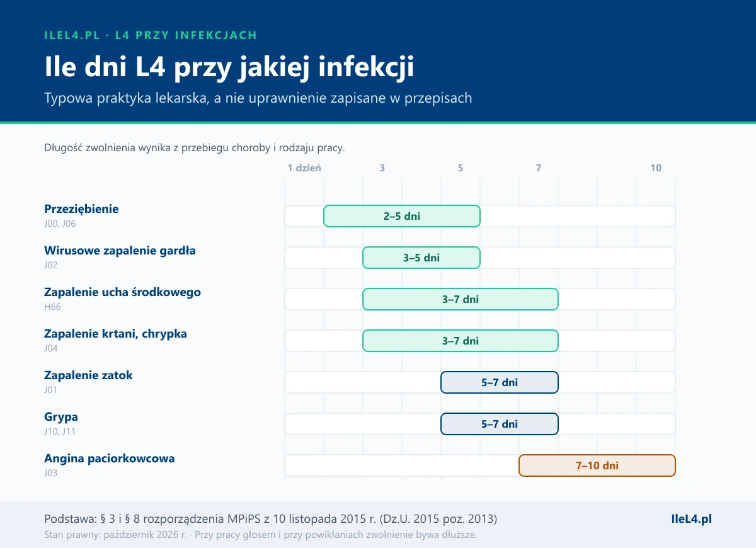
Task: Click the 3–5 dni bar
Action: [x=421, y=258]
